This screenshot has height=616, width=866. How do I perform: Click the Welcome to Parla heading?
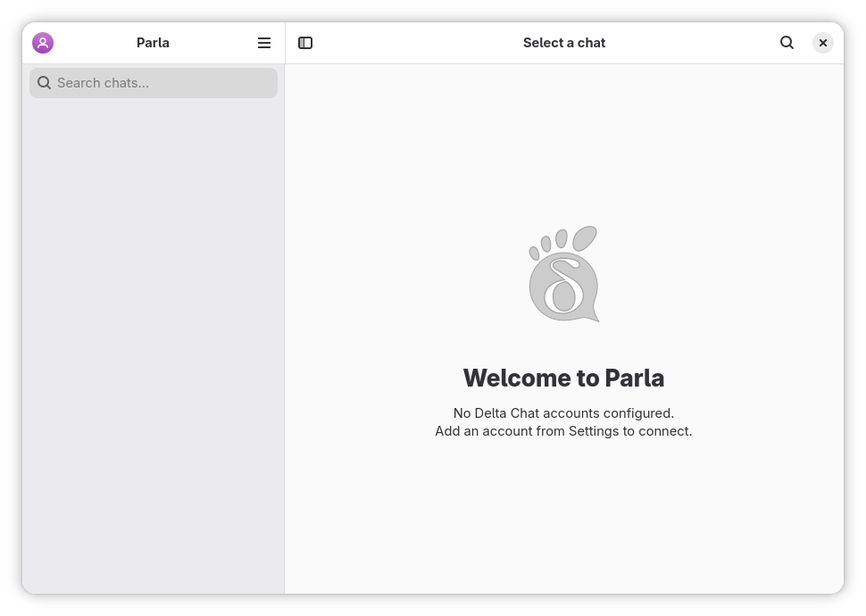click(x=563, y=378)
